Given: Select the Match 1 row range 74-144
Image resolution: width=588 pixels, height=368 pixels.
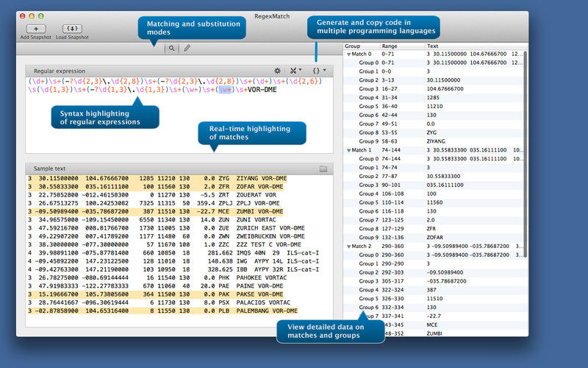Looking at the screenshot, I should pyautogui.click(x=433, y=150).
